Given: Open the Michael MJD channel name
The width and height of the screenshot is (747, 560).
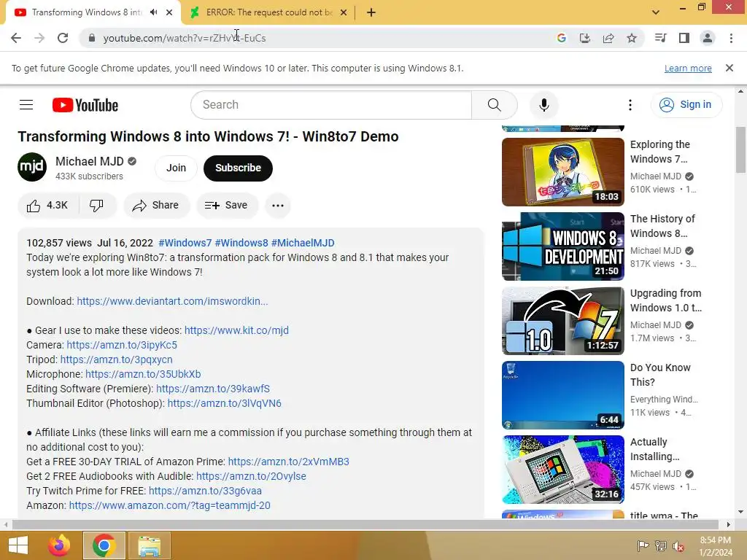Looking at the screenshot, I should point(90,161).
